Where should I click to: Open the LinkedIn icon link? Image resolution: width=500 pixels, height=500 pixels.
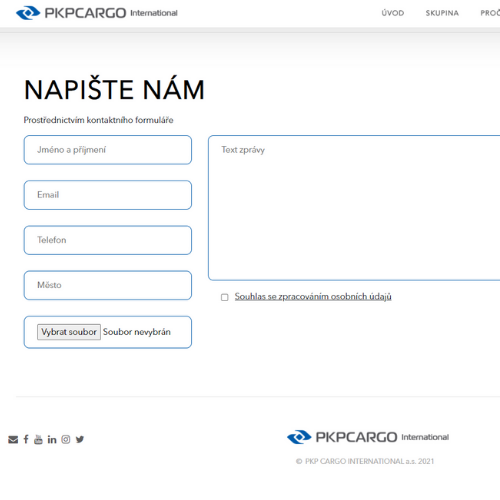tap(52, 440)
